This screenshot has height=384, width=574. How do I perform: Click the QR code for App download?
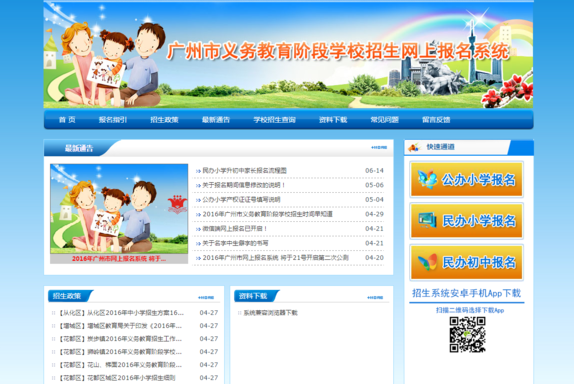pyautogui.click(x=467, y=335)
